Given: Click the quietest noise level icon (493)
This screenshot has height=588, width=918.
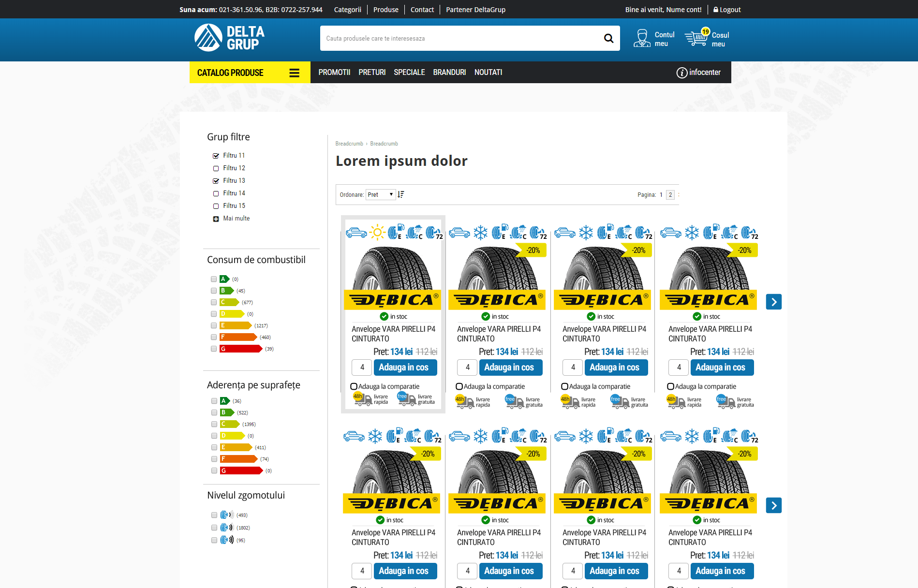Looking at the screenshot, I should (227, 515).
